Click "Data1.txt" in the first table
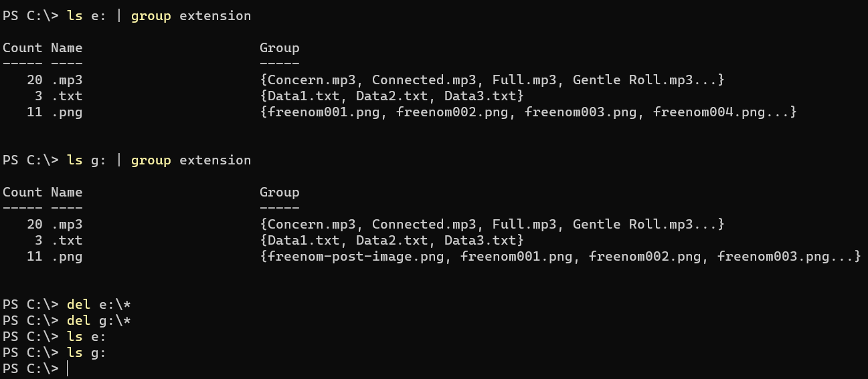This screenshot has width=868, height=379. 304,96
